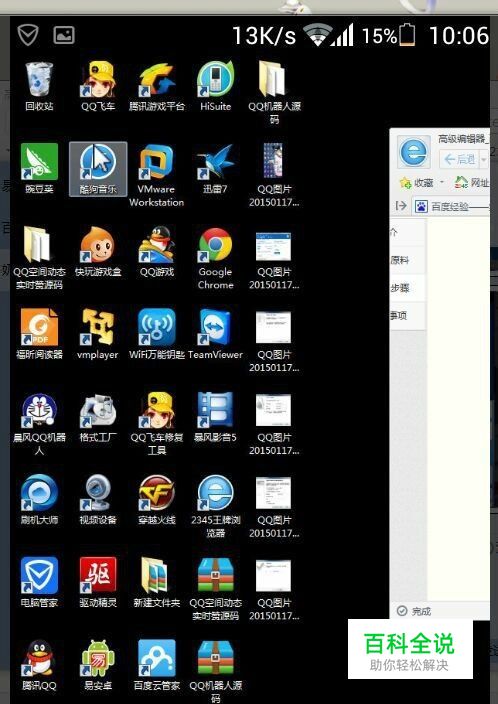Open the QQ图片 file with phone-screenshot thumbnail
The image size is (498, 704).
click(274, 175)
